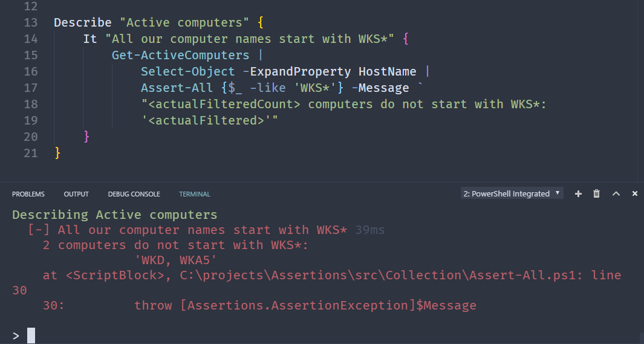Close the terminal panel with X
This screenshot has width=644, height=344.
tap(634, 193)
